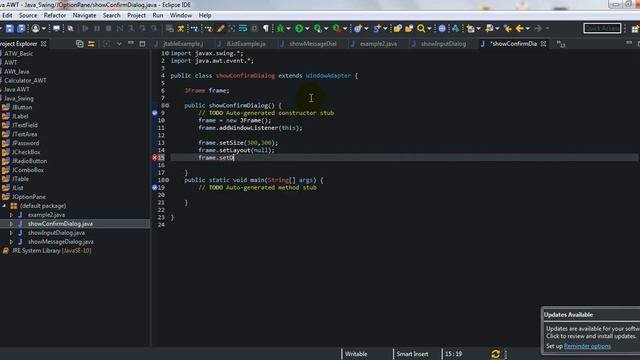640x360 pixels.
Task: Open the Run menu
Action: 158,16
